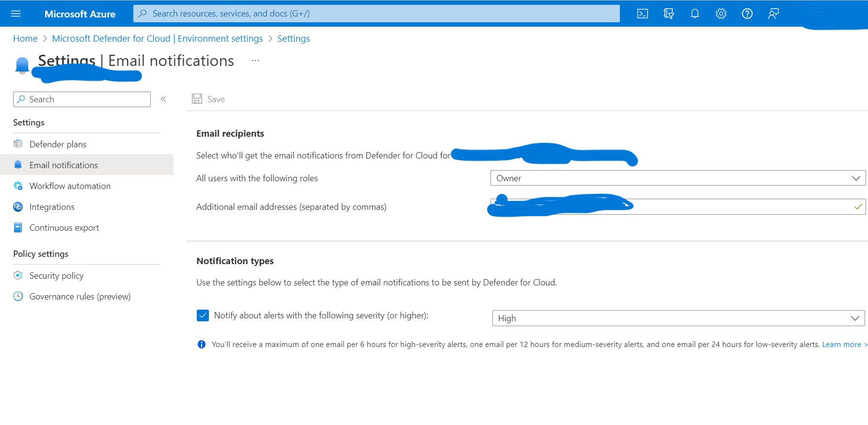Image resolution: width=868 pixels, height=425 pixels.
Task: Click the Microsoft Azure logo text
Action: (80, 14)
